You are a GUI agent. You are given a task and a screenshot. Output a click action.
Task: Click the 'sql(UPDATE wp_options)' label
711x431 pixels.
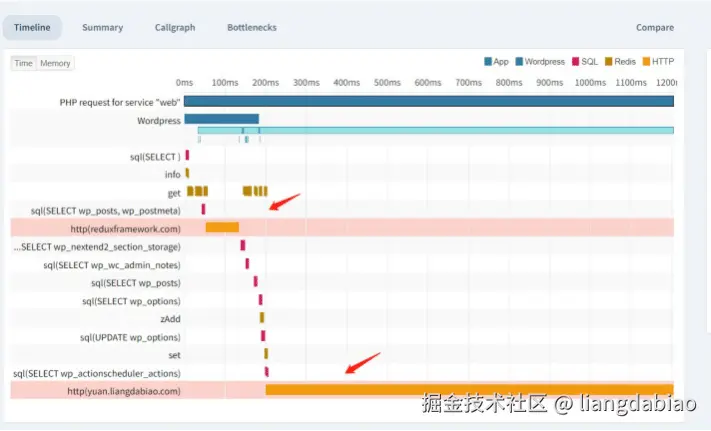pos(130,337)
